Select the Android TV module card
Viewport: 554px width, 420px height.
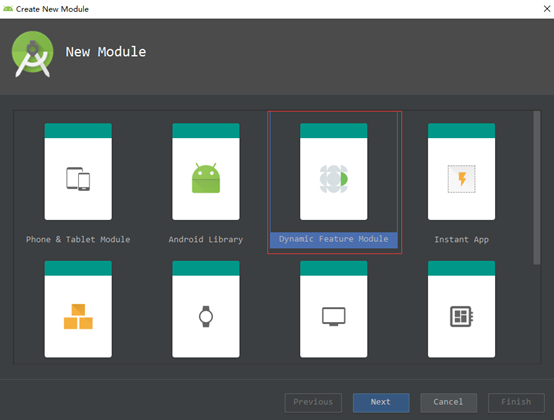click(x=334, y=309)
